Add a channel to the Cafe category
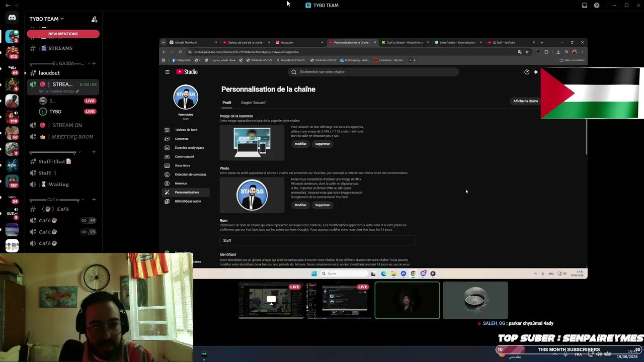Screen dimensions: 644x362 [x=94, y=200]
